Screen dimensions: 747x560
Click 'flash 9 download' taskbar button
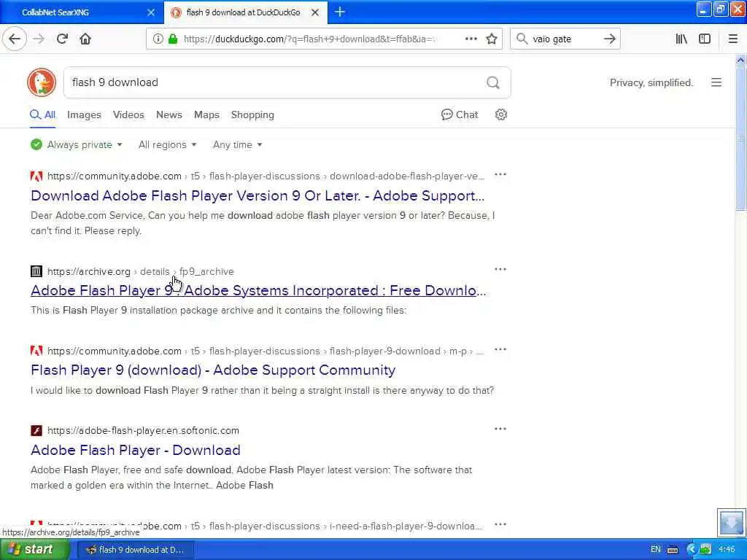tap(135, 550)
